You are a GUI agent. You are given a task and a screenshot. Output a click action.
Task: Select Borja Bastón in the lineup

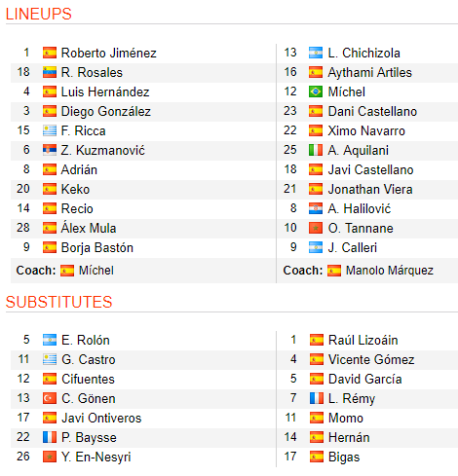(x=97, y=247)
